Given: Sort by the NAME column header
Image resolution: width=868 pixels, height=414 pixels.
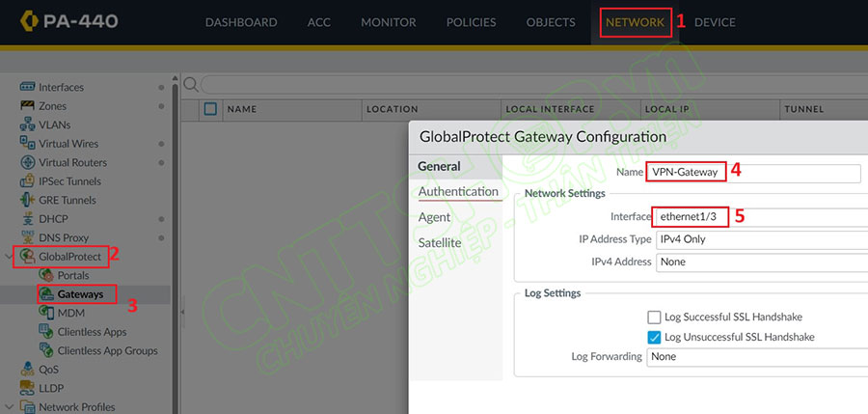Looking at the screenshot, I should [x=242, y=109].
